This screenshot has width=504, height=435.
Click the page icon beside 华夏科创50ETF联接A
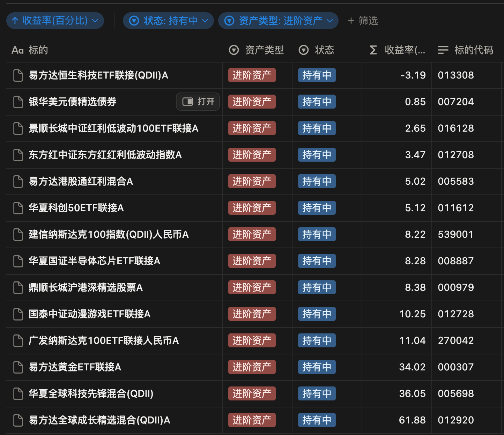pos(18,208)
